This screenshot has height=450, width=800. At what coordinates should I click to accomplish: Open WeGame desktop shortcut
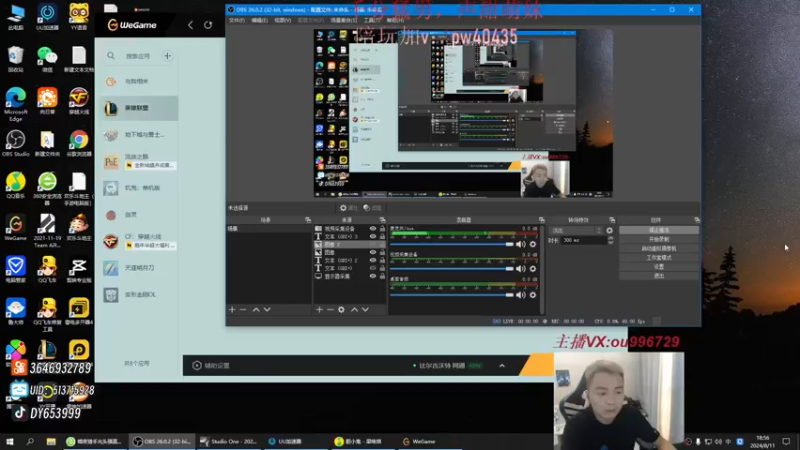pos(15,227)
